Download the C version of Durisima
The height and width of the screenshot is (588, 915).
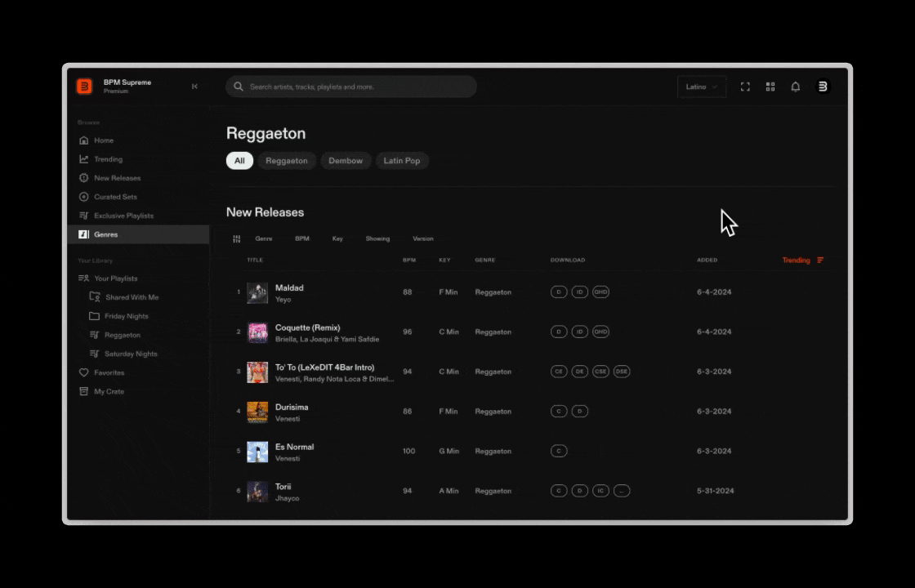(559, 412)
